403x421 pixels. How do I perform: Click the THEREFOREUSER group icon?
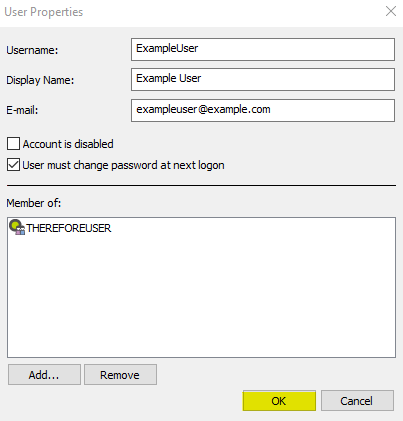[17, 227]
